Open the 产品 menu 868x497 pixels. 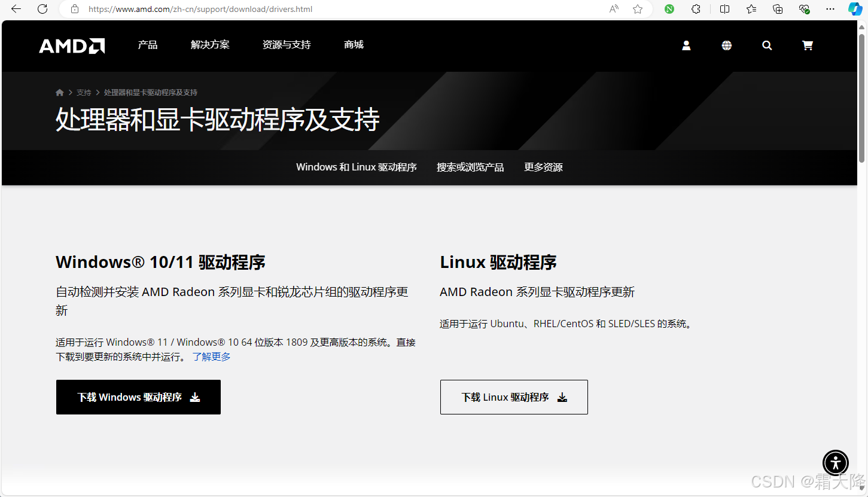point(148,45)
